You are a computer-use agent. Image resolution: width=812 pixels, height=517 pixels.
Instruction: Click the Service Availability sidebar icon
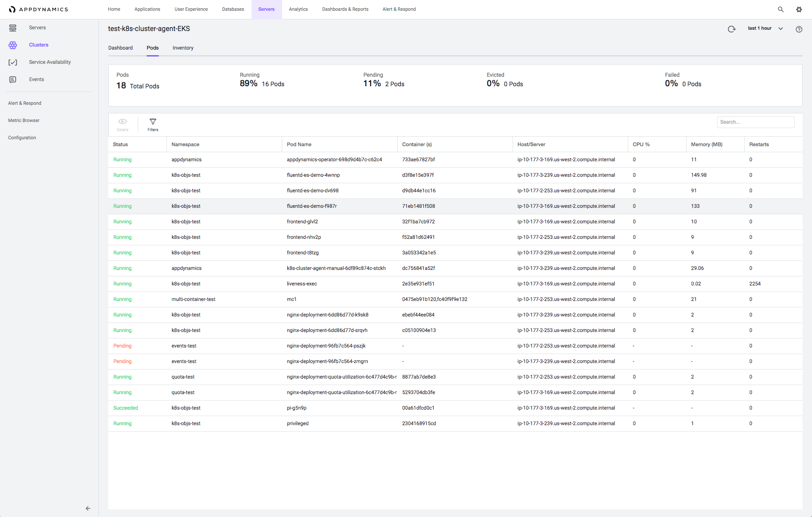[13, 62]
